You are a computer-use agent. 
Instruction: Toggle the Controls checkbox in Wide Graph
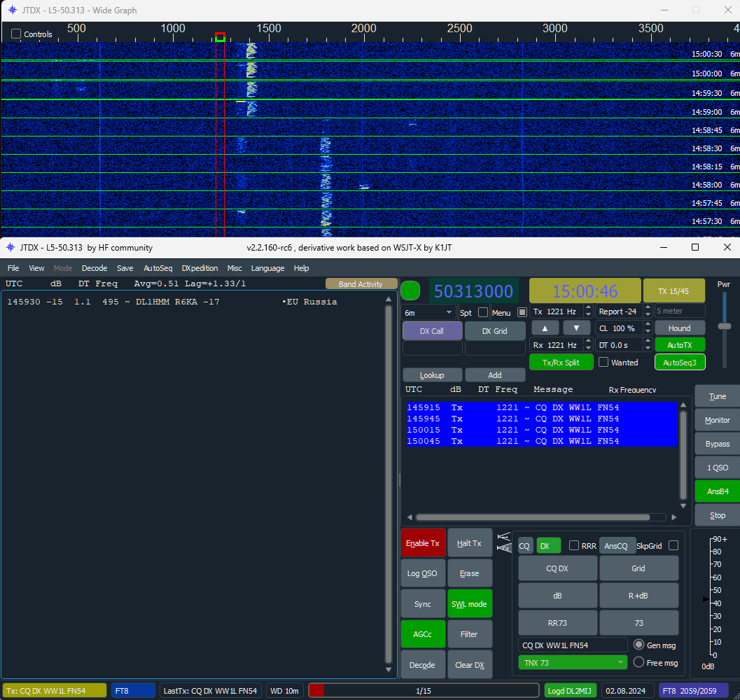click(16, 34)
